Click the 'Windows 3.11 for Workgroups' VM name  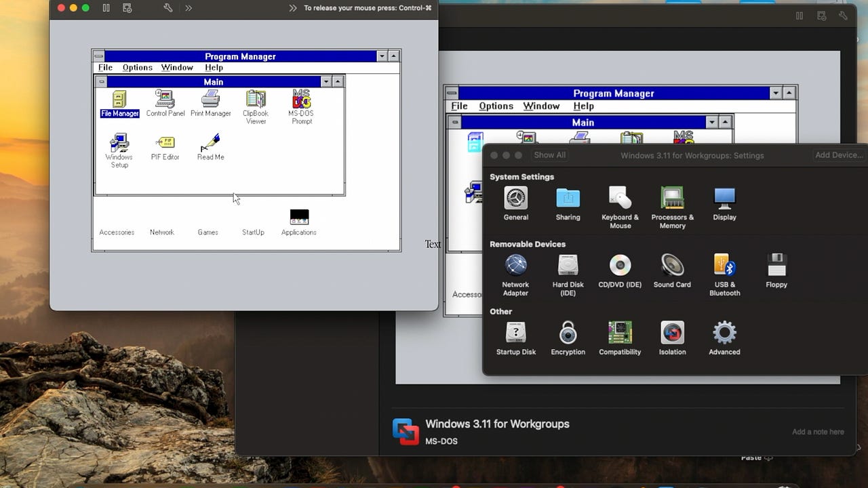point(497,424)
